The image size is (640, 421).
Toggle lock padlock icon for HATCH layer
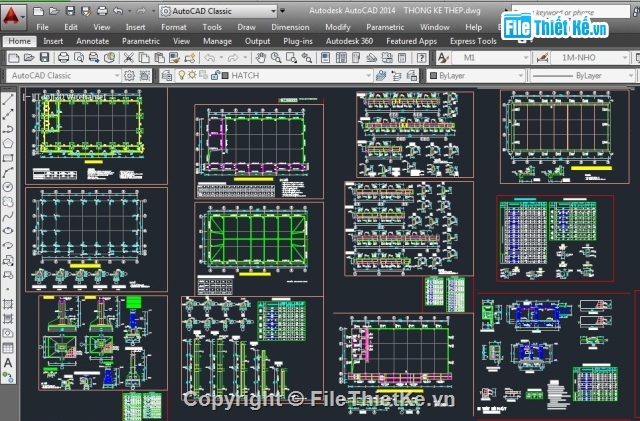coord(215,75)
